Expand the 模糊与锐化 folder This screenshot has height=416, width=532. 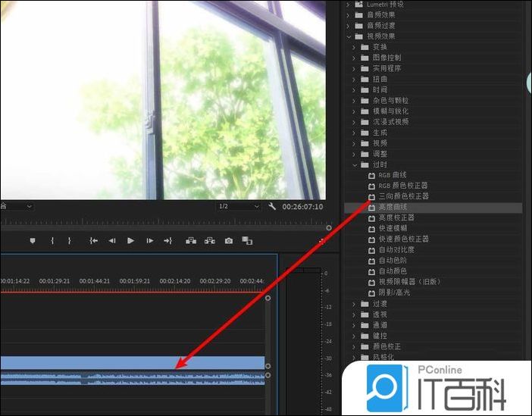354,111
